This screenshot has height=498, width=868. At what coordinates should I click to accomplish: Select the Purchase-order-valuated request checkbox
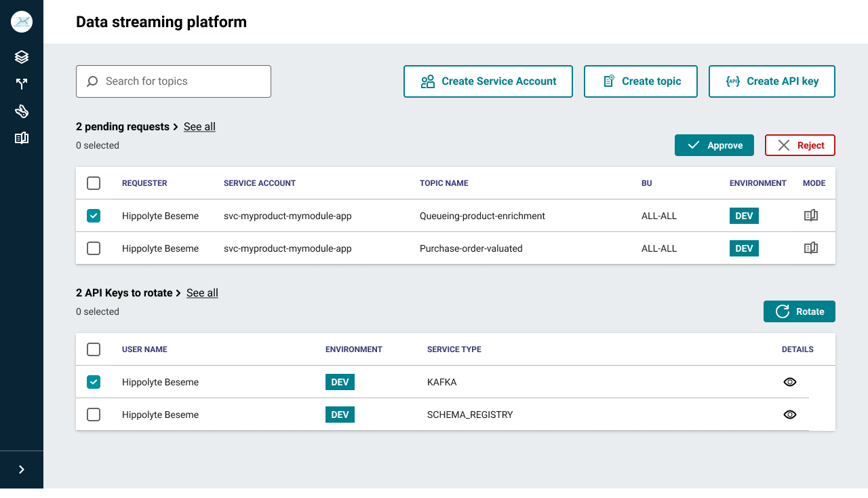tap(94, 248)
